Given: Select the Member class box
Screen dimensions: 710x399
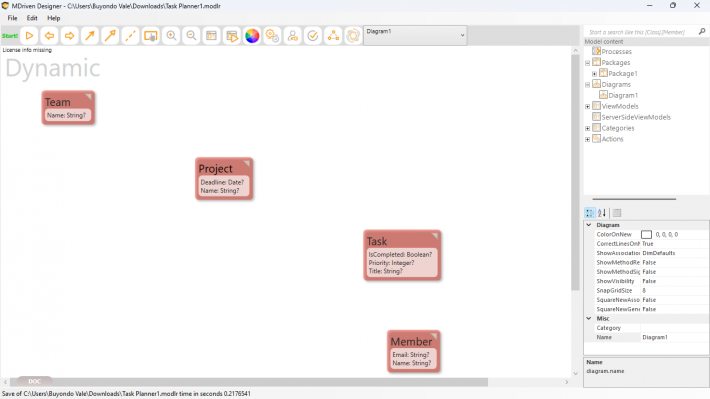Looking at the screenshot, I should [x=413, y=351].
